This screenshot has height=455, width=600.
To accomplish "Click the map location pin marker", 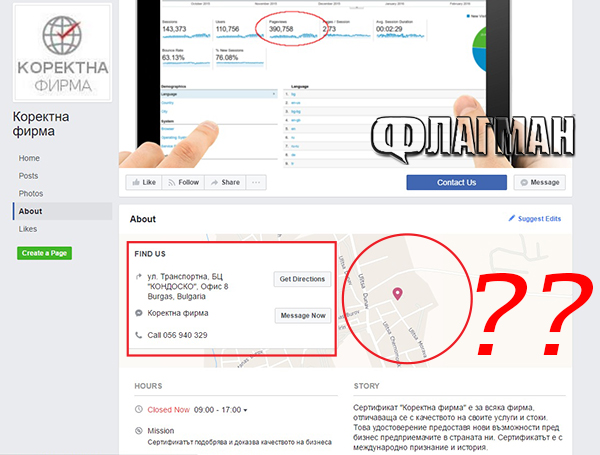I will (398, 294).
